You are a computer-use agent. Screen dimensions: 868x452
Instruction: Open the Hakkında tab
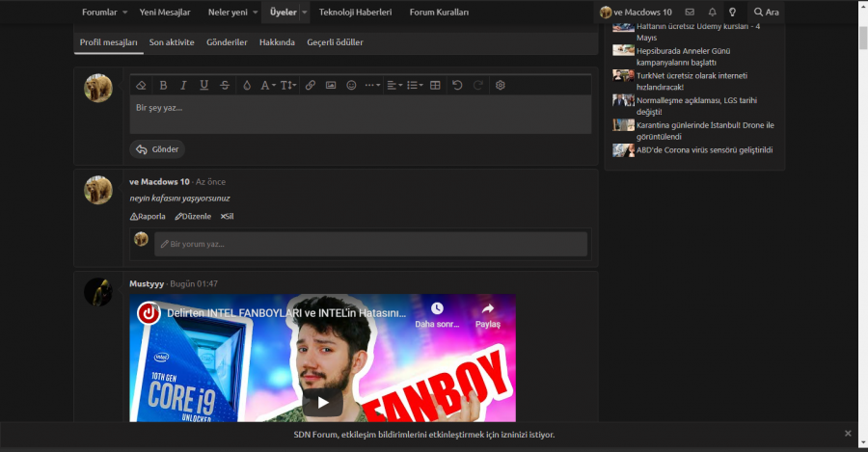point(277,42)
